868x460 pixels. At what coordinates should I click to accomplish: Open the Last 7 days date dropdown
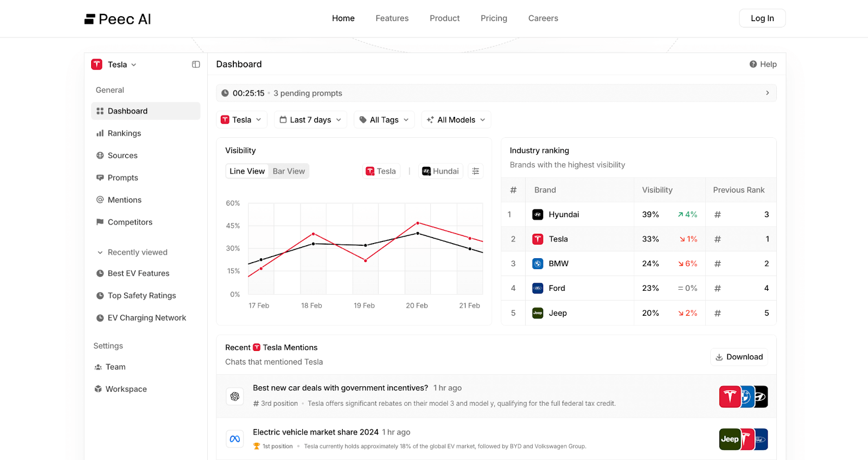[x=310, y=120]
